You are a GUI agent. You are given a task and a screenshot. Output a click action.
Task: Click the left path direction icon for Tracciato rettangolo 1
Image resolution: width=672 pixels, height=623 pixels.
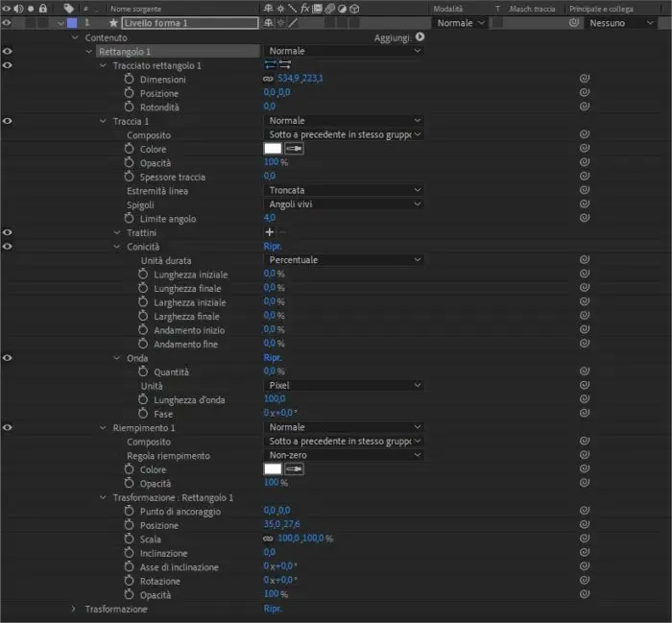click(x=270, y=64)
